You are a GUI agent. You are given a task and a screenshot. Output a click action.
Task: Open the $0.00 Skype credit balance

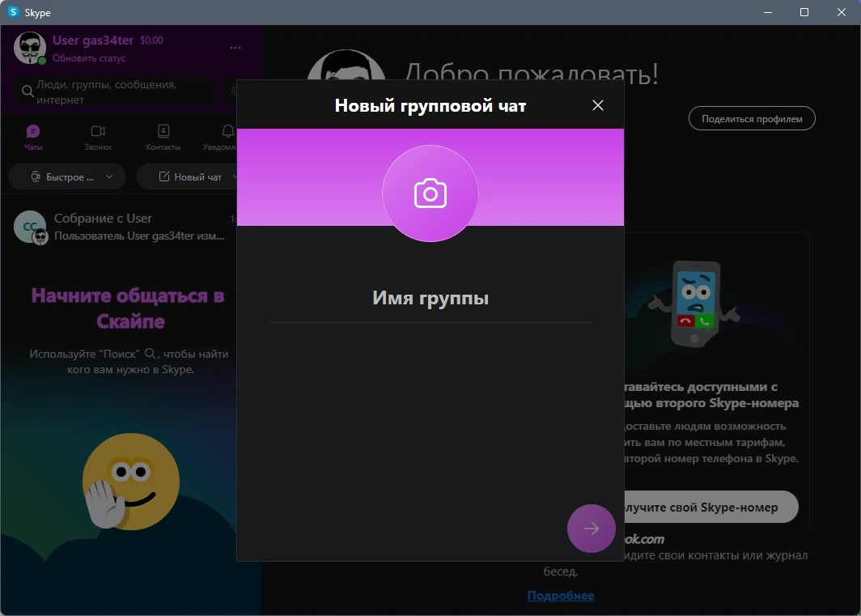pyautogui.click(x=151, y=40)
